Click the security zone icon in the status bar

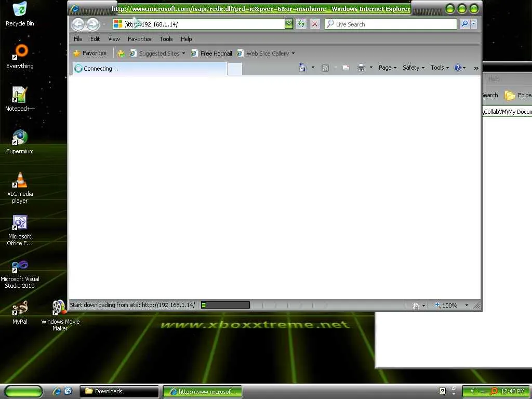[416, 305]
